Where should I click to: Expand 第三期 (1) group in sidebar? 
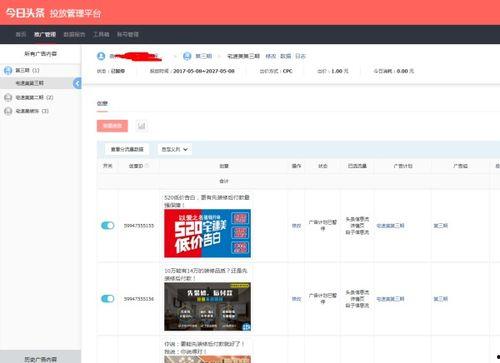(27, 70)
